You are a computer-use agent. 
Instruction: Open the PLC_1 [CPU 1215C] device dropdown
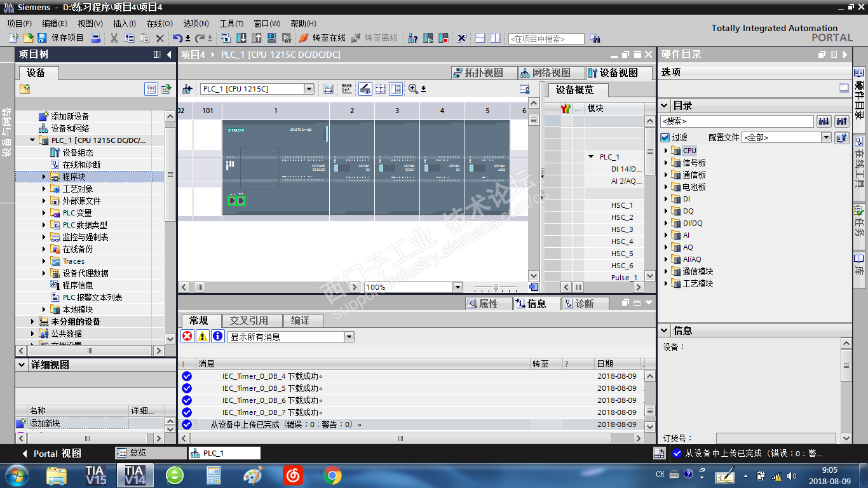click(x=309, y=89)
